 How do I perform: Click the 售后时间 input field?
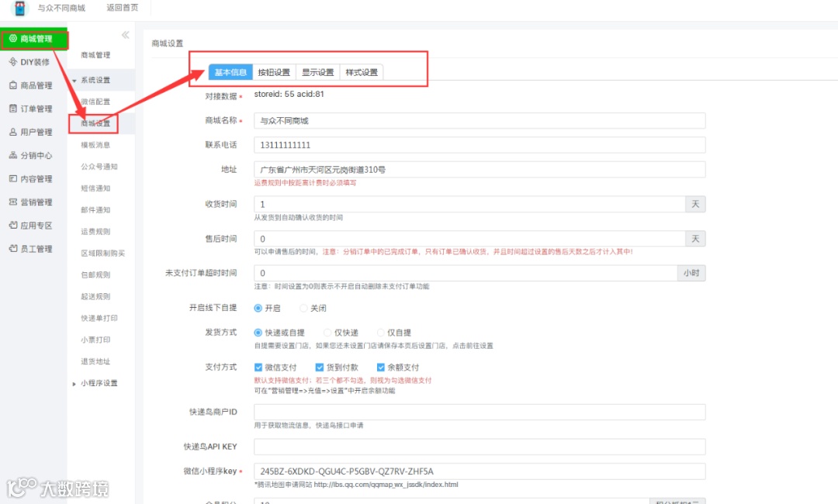tap(469, 239)
